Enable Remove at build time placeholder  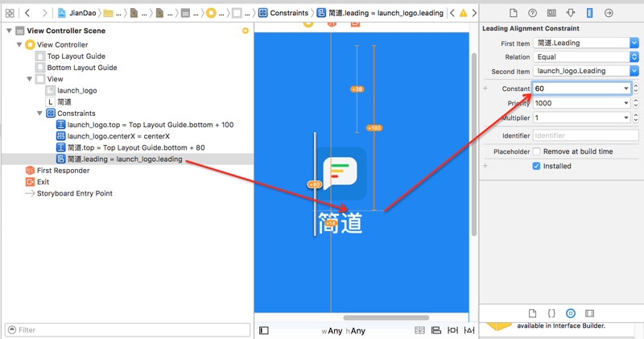pyautogui.click(x=536, y=151)
